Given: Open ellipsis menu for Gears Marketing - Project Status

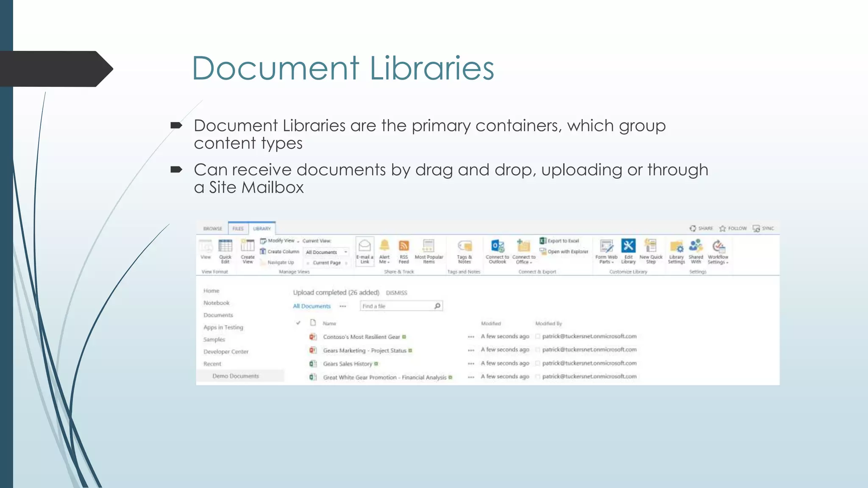Looking at the screenshot, I should pos(471,350).
